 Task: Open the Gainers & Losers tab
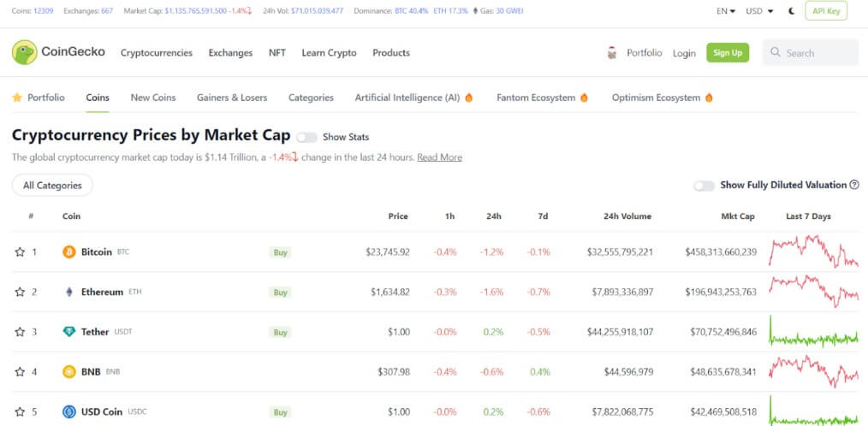pyautogui.click(x=232, y=98)
